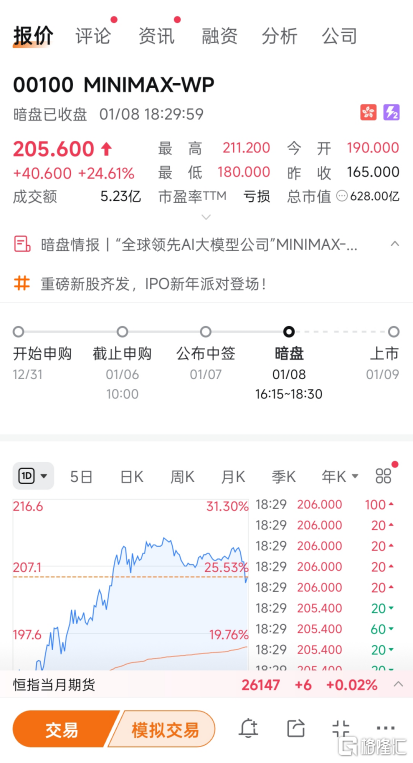
Task: Open the 公司 tab
Action: coord(340,36)
